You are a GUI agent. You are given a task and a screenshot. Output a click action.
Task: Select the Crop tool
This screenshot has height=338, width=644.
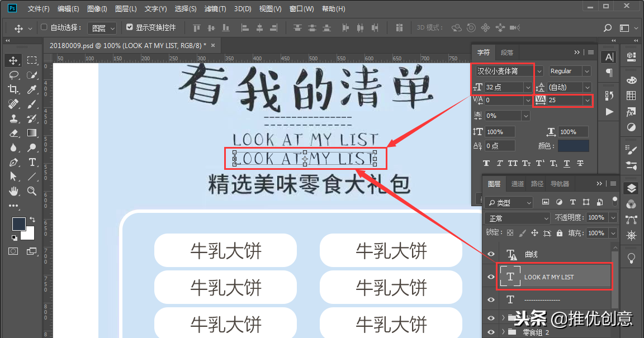(x=13, y=89)
